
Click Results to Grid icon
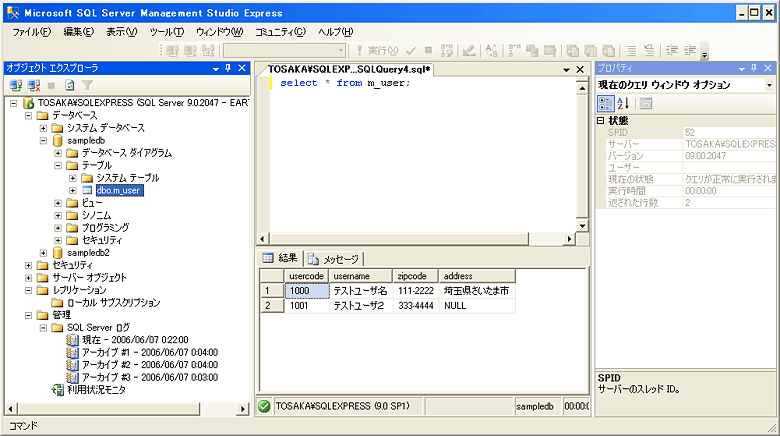(x=590, y=50)
